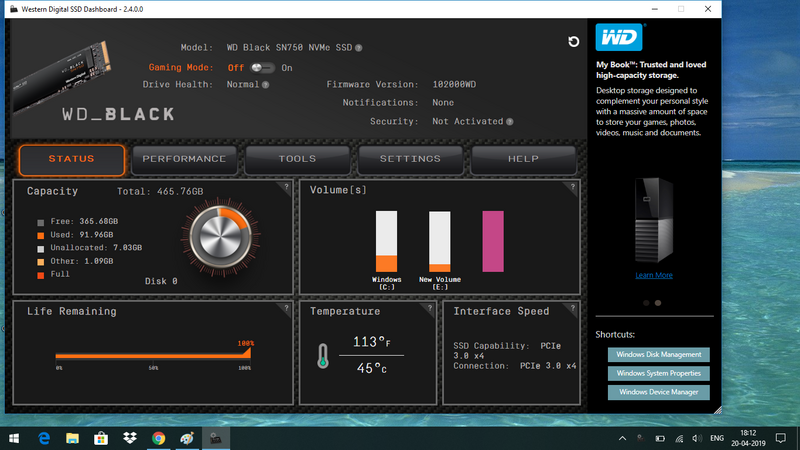The height and width of the screenshot is (450, 800).
Task: Click the '113°F' temperature reading
Action: (x=371, y=342)
